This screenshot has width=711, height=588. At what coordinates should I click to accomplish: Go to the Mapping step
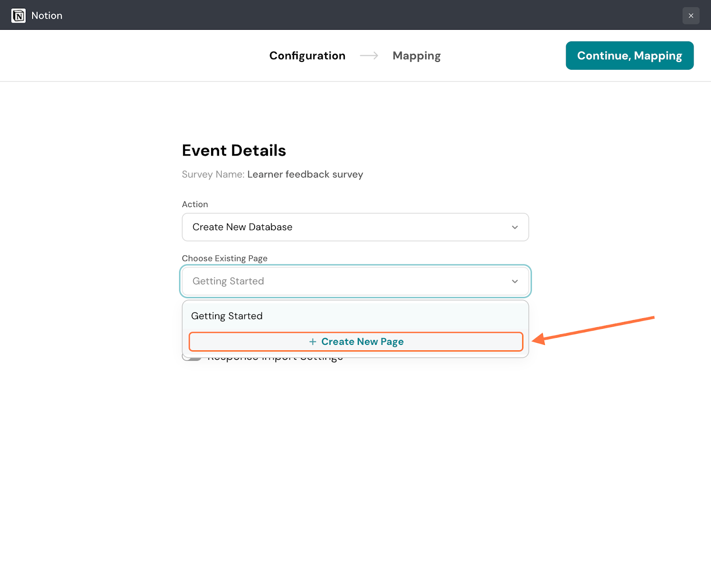(416, 56)
